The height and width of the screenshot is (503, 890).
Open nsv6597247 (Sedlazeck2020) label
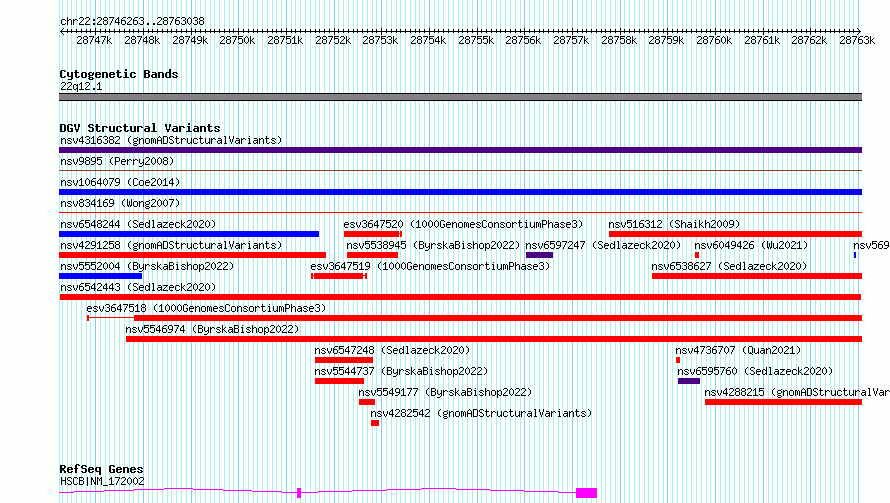603,245
